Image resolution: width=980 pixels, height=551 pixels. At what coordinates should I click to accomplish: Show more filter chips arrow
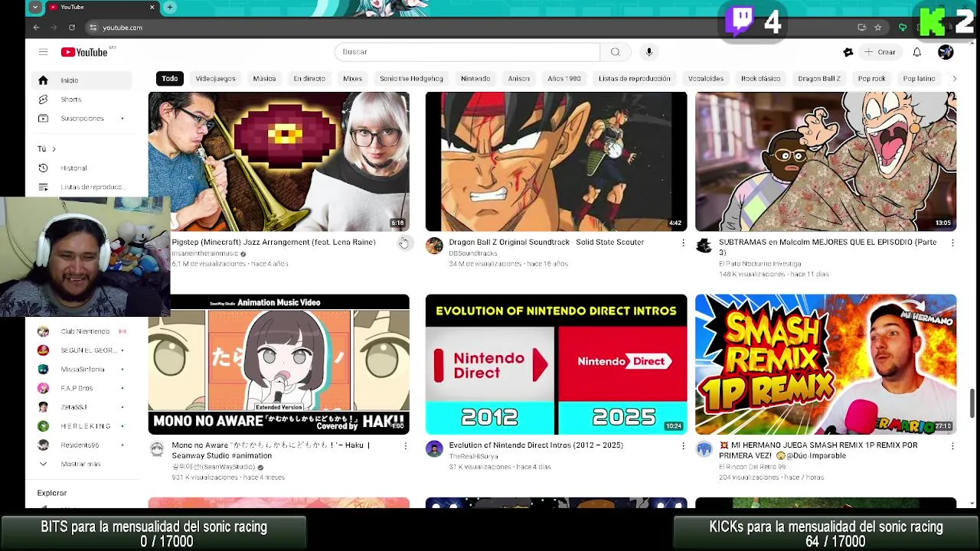(954, 78)
